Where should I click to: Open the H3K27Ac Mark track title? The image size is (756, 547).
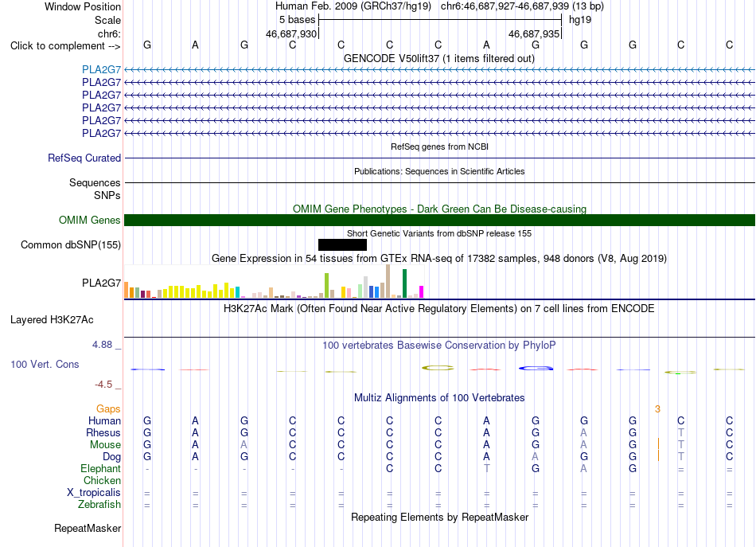click(438, 309)
